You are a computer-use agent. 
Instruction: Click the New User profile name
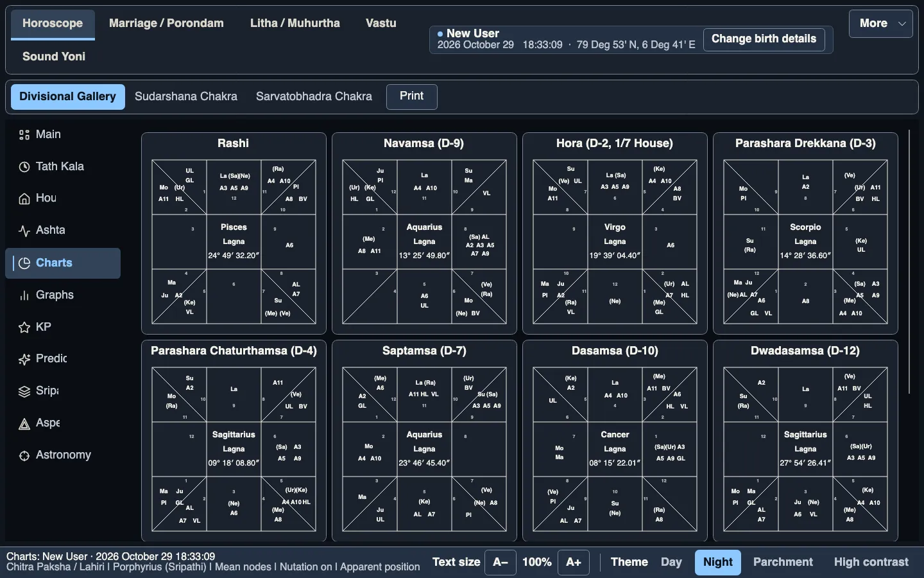point(473,33)
